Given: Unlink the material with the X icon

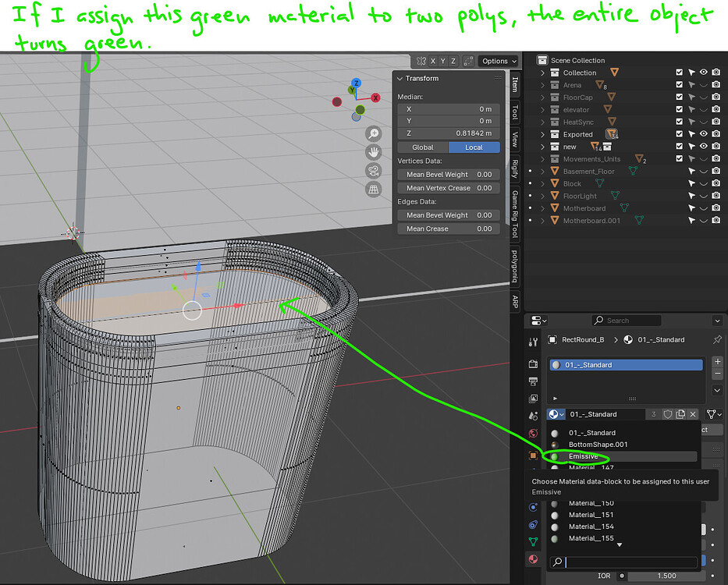Looking at the screenshot, I should tap(693, 414).
